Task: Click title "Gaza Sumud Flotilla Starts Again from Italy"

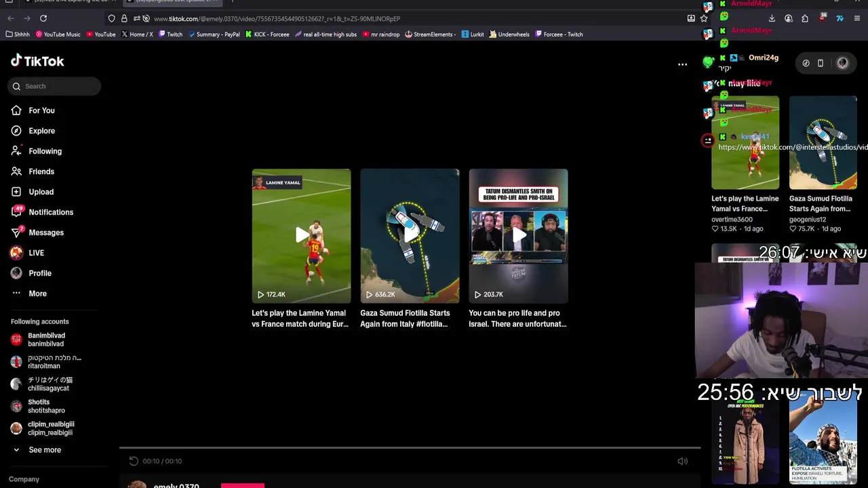Action: [x=405, y=319]
